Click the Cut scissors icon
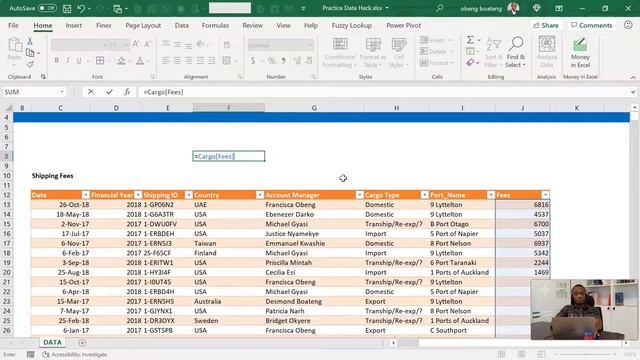Image resolution: width=640 pixels, height=360 pixels. tap(30, 41)
